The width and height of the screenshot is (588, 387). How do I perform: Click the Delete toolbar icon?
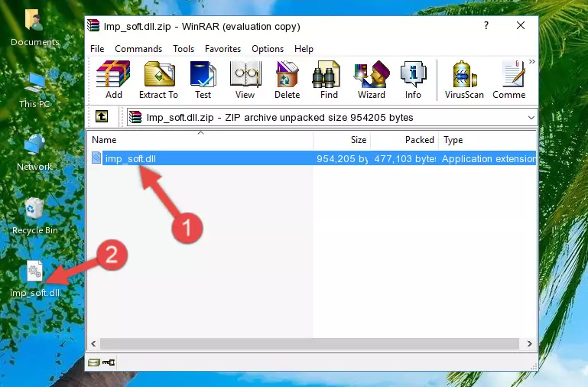coord(288,80)
